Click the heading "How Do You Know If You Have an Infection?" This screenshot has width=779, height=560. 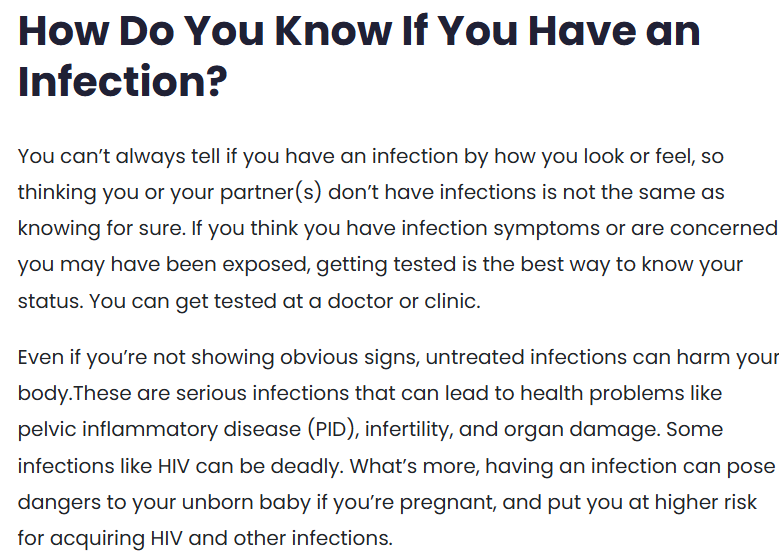coord(359,32)
